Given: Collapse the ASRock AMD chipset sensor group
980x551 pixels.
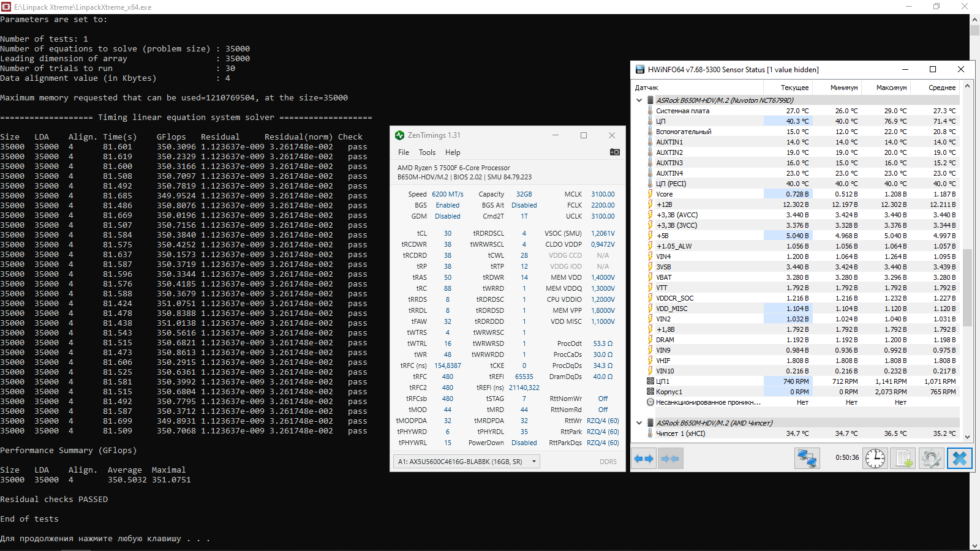Looking at the screenshot, I should pyautogui.click(x=639, y=423).
